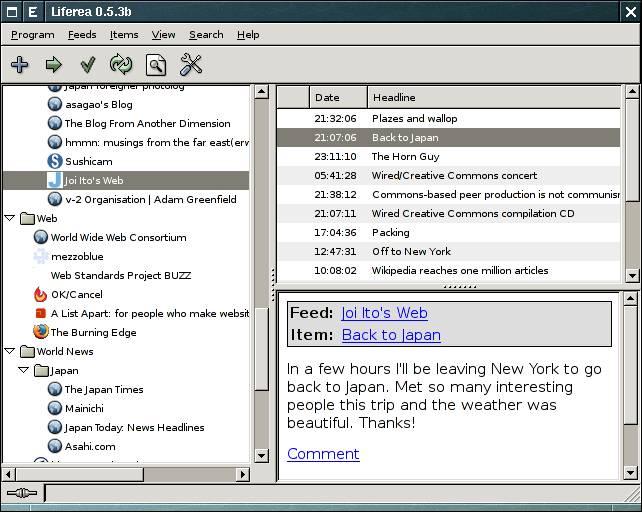
Task: Select The Blog From Another Dimension feed
Action: [147, 123]
